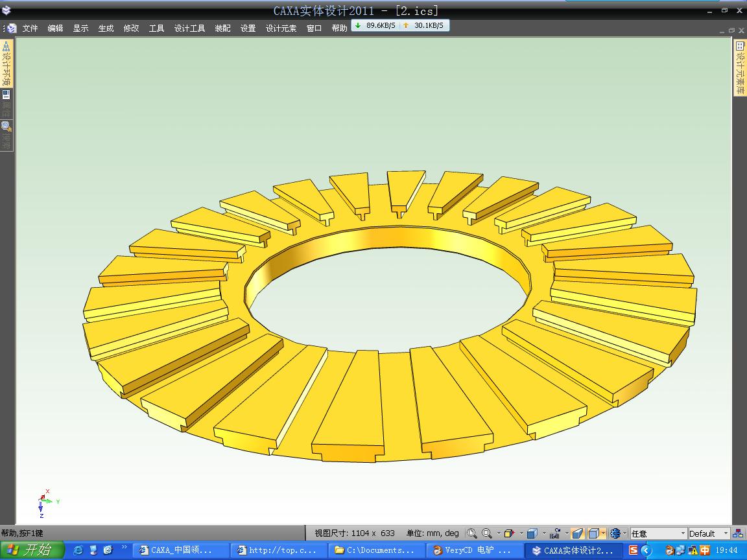Viewport: 747px width, 560px height.
Task: Click the zoom-to-fit magnifier icon in status bar
Action: 471,533
